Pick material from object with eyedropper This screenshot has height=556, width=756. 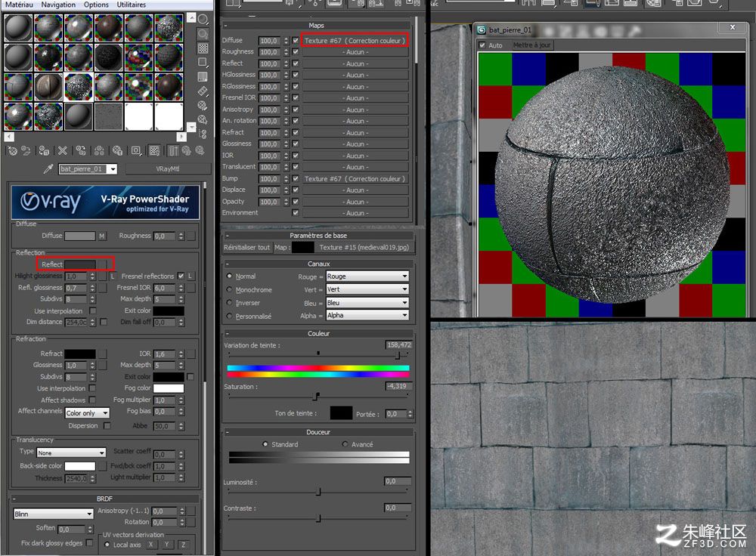click(x=48, y=168)
